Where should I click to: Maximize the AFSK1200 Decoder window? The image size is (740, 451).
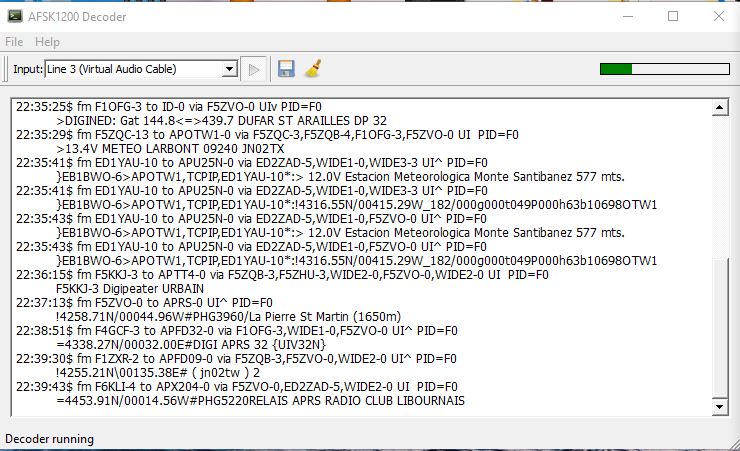pos(673,17)
